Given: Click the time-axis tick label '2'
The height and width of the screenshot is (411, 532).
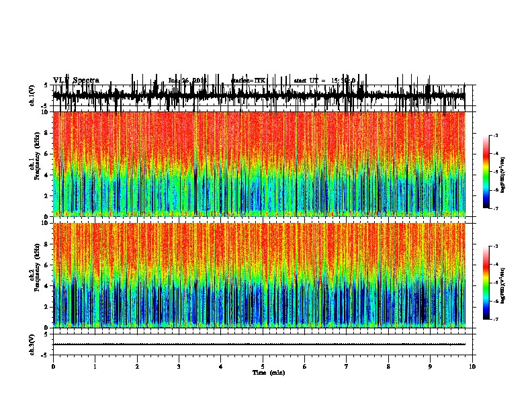Looking at the screenshot, I should click(x=137, y=367).
